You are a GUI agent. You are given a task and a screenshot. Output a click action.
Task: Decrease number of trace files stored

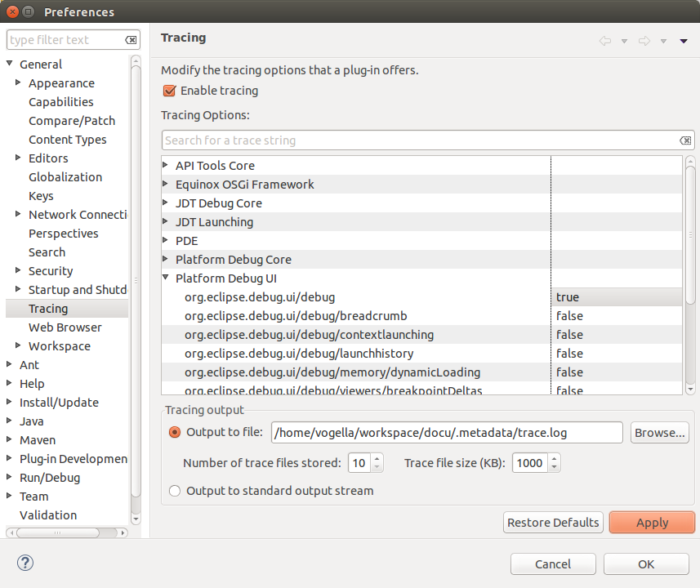tap(377, 467)
